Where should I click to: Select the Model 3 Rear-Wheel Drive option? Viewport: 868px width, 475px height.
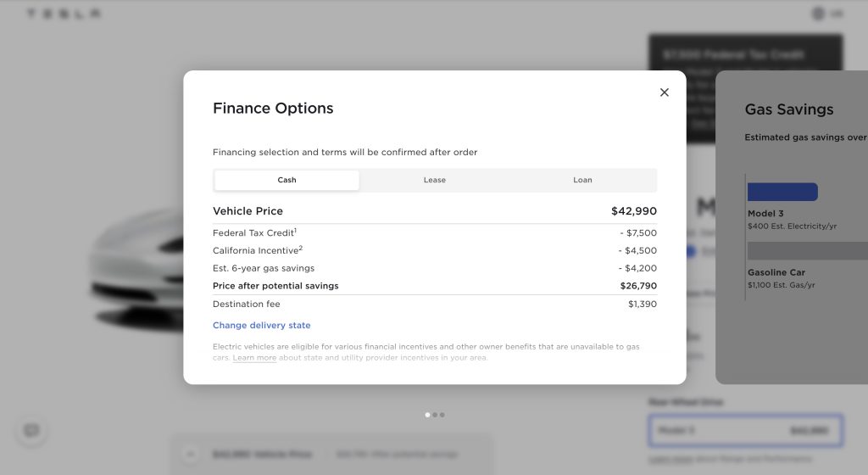tap(745, 431)
